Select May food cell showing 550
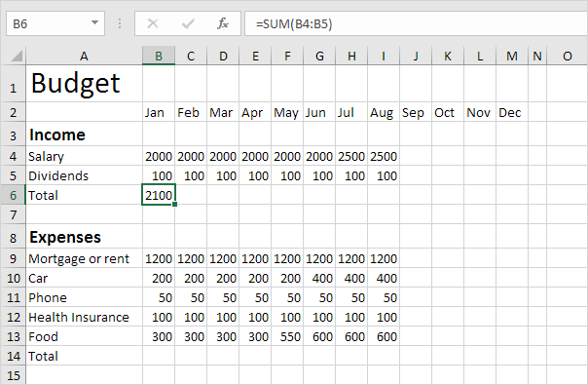Image resolution: width=588 pixels, height=385 pixels. click(287, 336)
